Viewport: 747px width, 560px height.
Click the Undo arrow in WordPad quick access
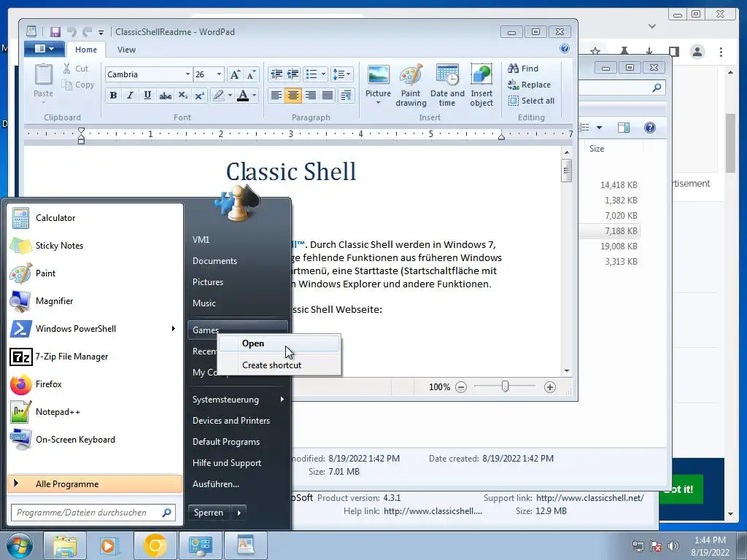71,32
